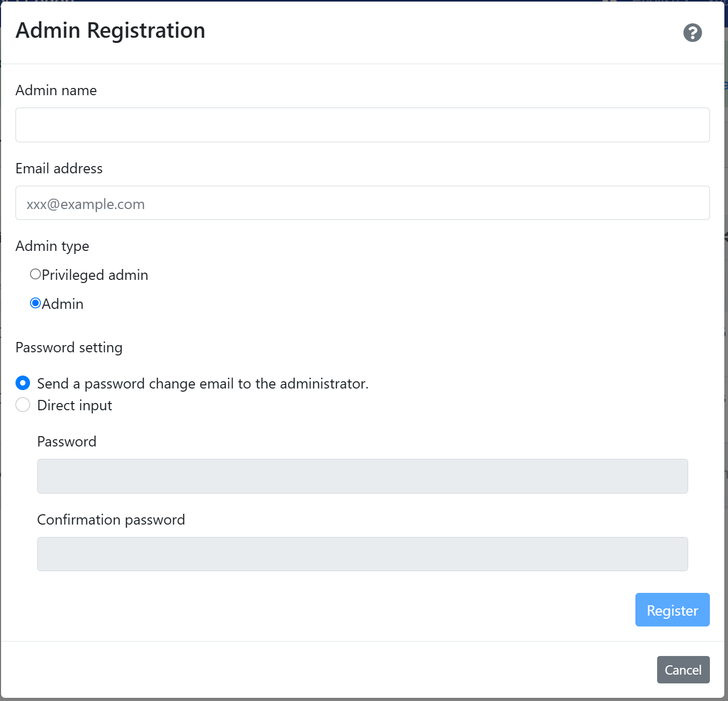Click the Admin type heading label
This screenshot has height=701, width=728.
(x=52, y=246)
